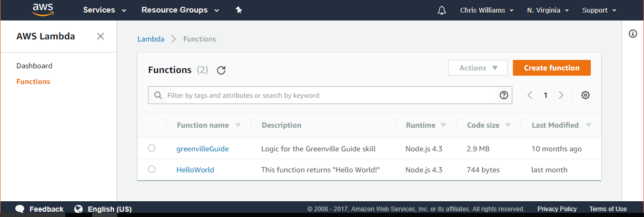This screenshot has width=644, height=217.
Task: Select Functions in the sidebar
Action: click(x=33, y=81)
